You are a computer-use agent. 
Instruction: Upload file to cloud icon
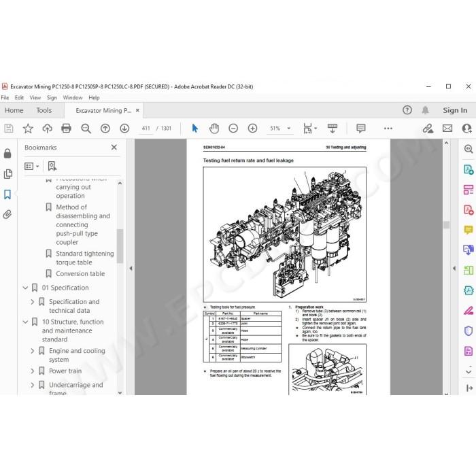pos(47,129)
